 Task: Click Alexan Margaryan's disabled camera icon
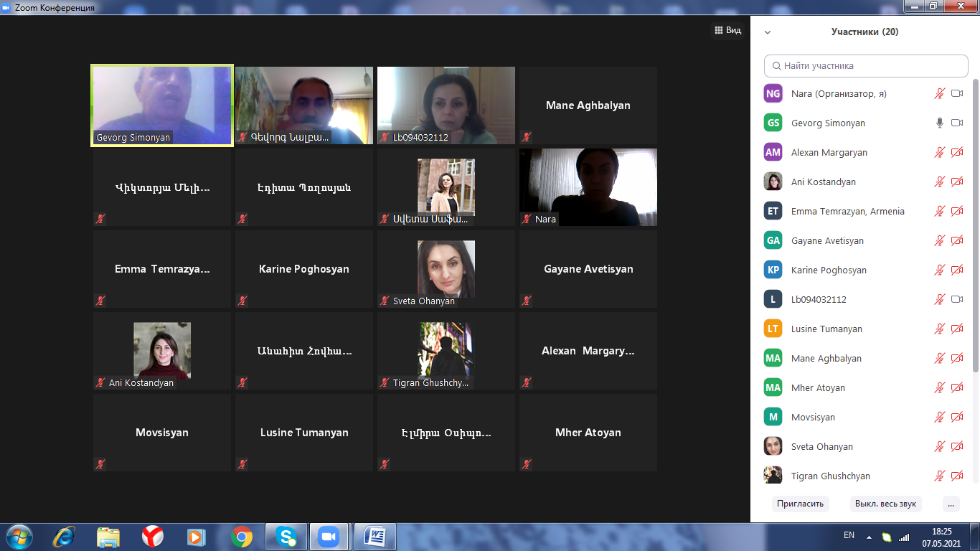coord(956,152)
